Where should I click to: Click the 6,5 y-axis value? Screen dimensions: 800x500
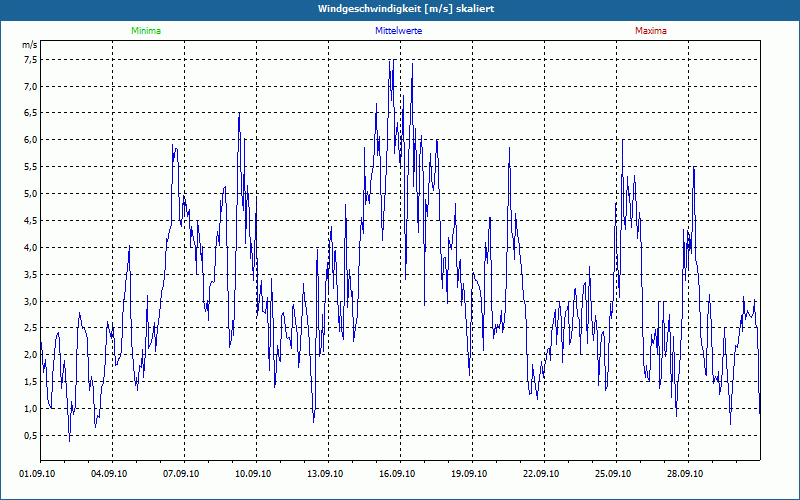coord(31,113)
